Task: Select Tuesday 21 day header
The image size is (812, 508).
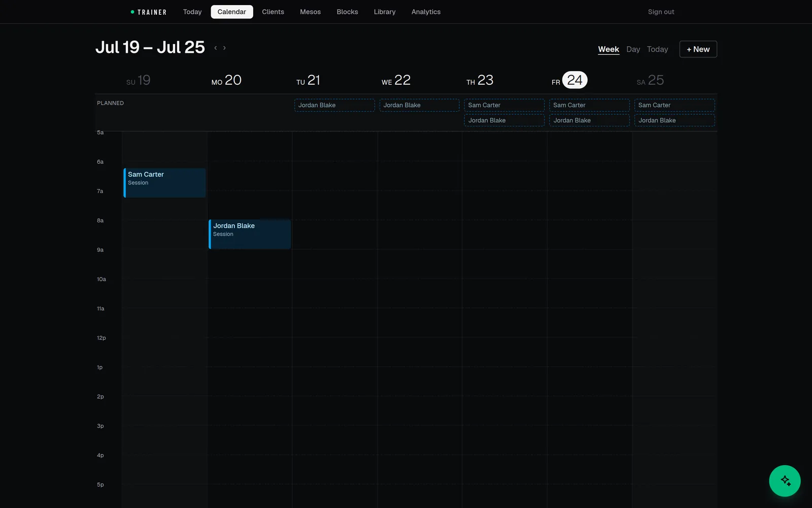Action: pos(309,80)
